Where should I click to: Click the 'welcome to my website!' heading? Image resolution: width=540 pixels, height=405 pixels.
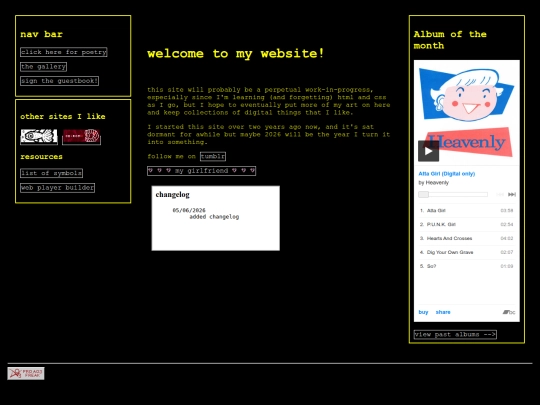[x=236, y=53]
